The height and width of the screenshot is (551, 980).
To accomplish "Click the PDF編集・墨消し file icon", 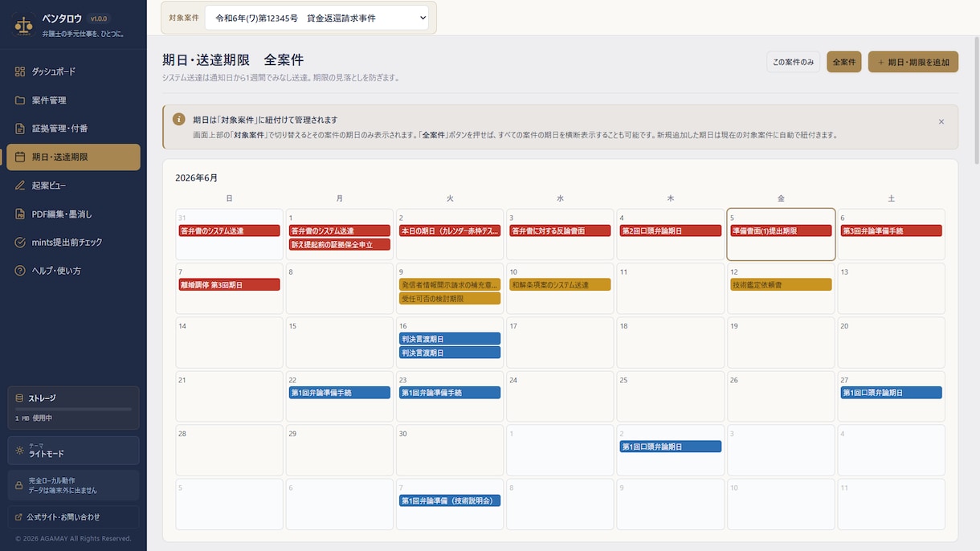I will click(20, 214).
